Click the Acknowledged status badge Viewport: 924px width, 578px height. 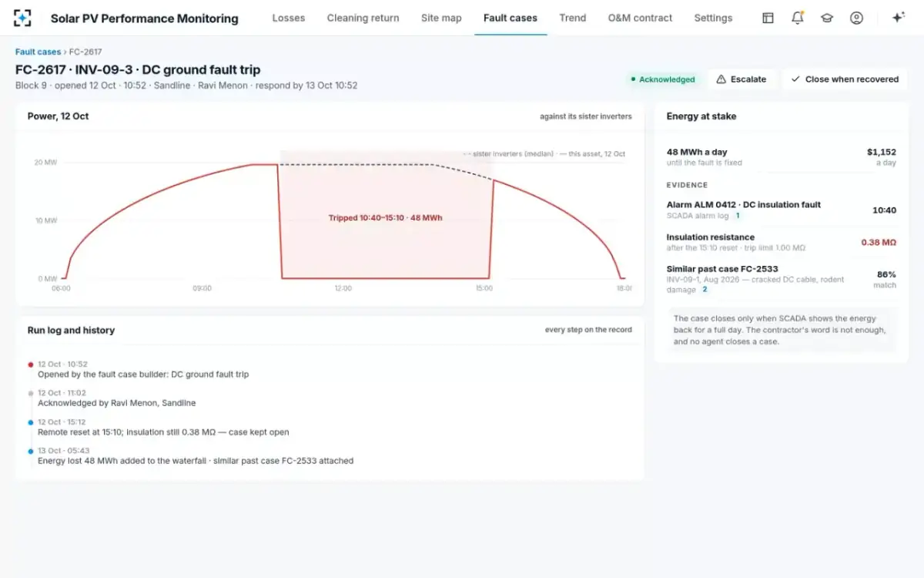(662, 79)
